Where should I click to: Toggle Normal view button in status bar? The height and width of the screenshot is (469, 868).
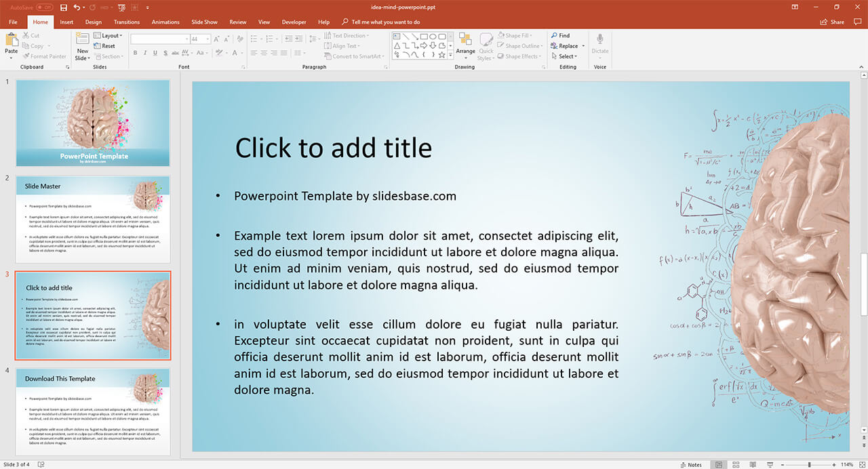[719, 464]
